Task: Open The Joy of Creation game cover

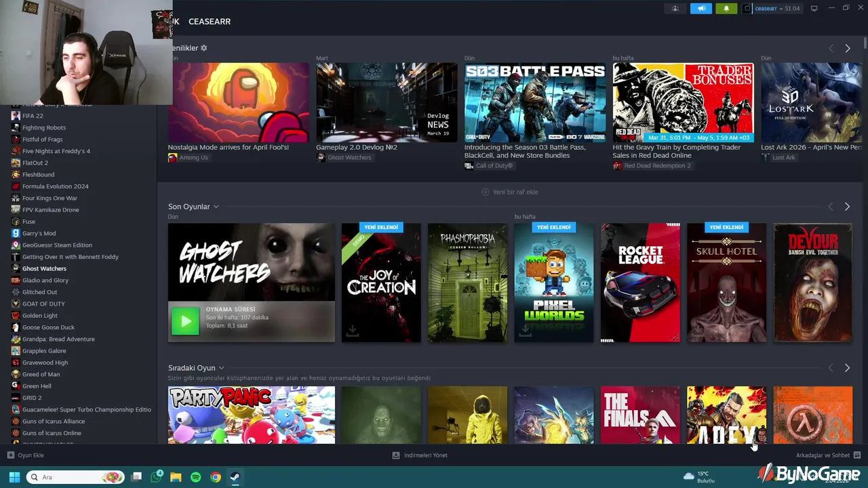Action: [381, 283]
